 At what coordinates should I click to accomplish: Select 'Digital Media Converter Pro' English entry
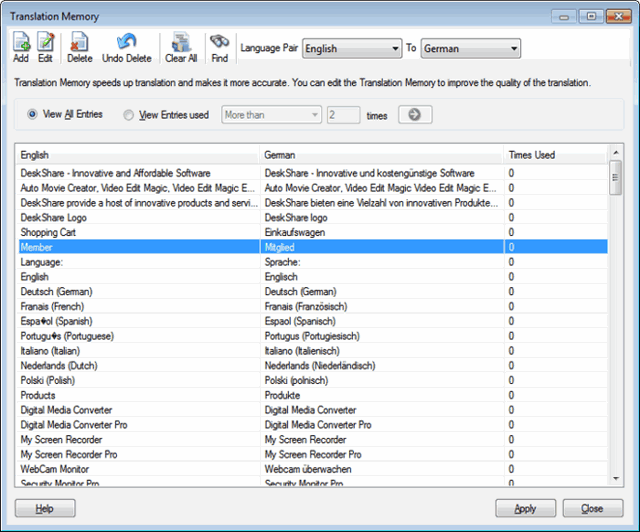pos(74,425)
